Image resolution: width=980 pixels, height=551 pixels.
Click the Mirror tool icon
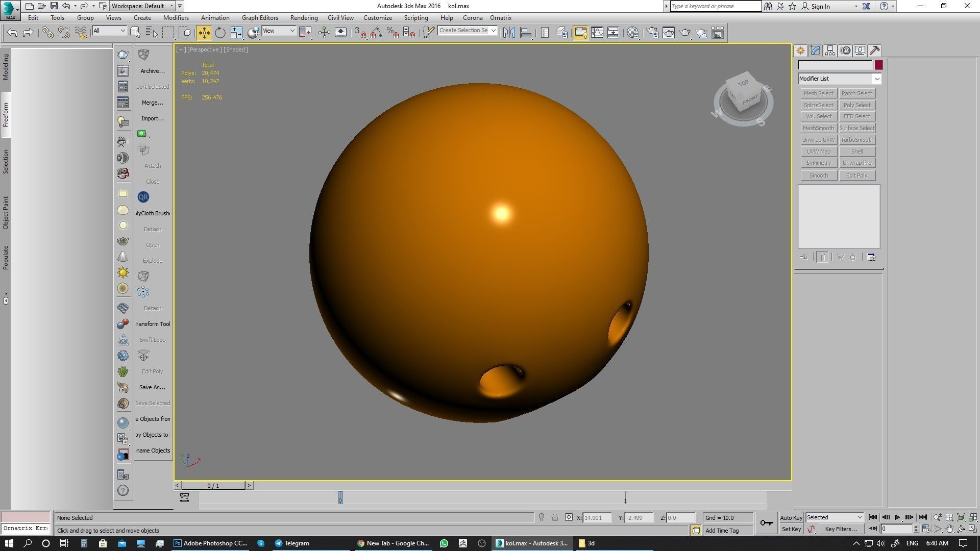(509, 33)
